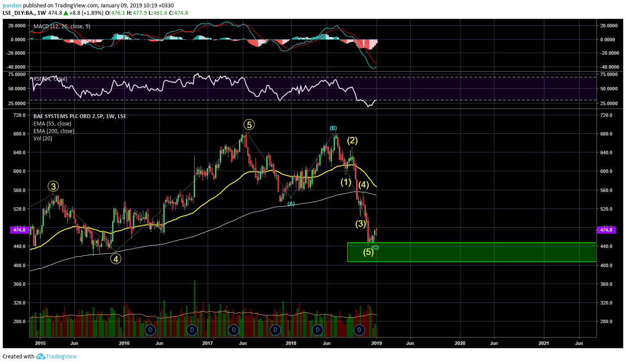Open the porden author profile link
626x364 pixels.
(x=11, y=6)
